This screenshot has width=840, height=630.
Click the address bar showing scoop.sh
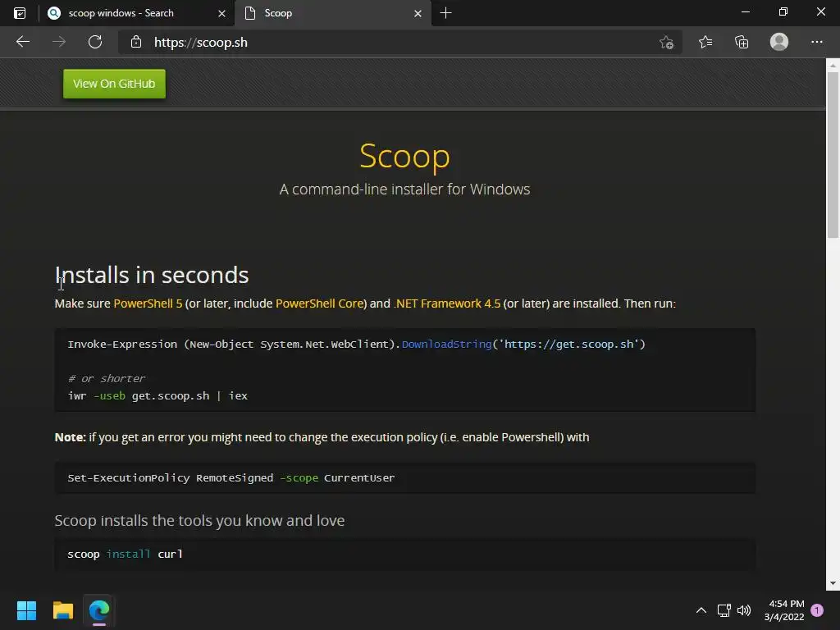coord(399,43)
